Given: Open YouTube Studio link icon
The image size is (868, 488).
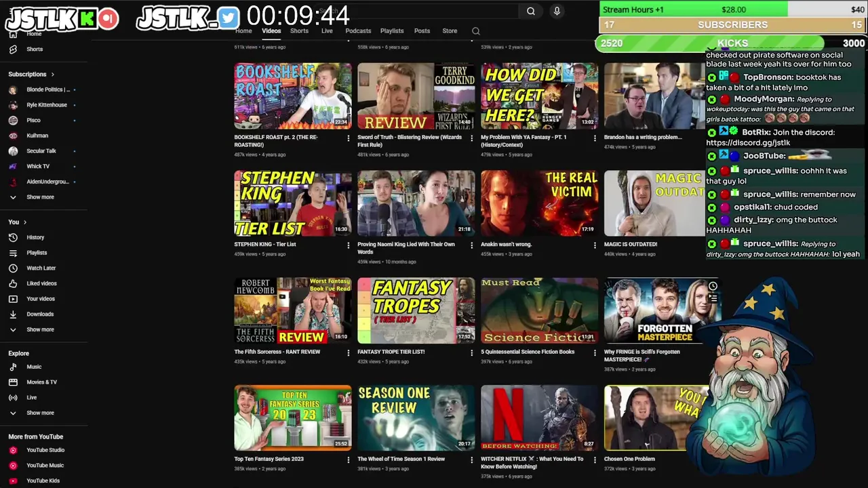Looking at the screenshot, I should (13, 450).
